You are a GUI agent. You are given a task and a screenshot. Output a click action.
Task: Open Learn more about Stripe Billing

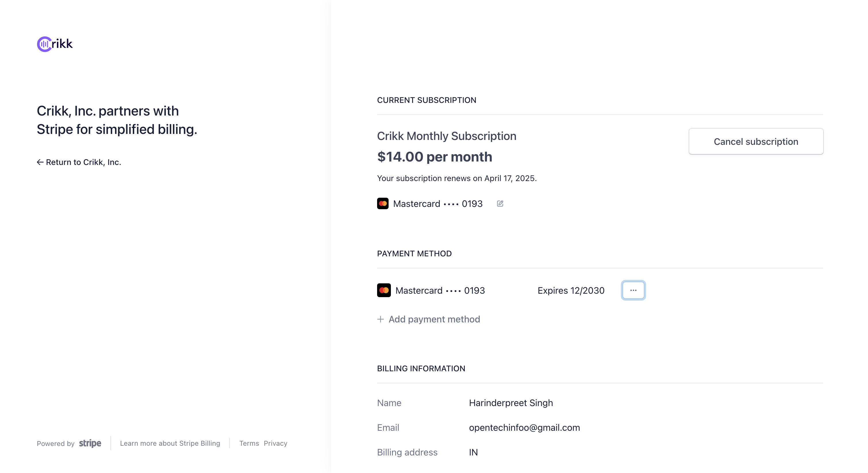pyautogui.click(x=170, y=443)
